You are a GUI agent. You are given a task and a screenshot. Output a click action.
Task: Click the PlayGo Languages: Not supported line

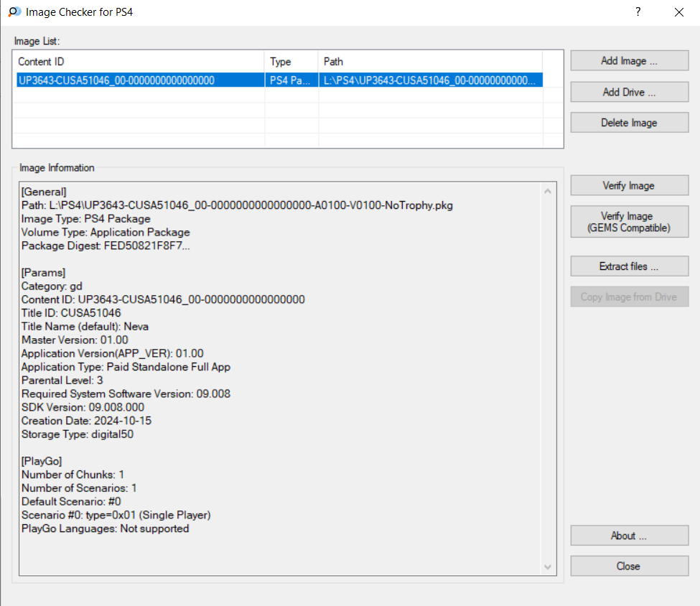[106, 528]
